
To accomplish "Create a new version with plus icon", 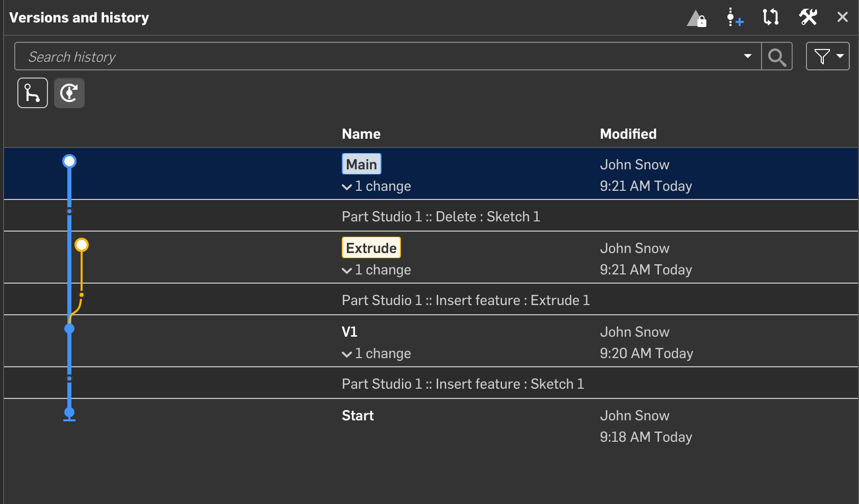I will [735, 17].
